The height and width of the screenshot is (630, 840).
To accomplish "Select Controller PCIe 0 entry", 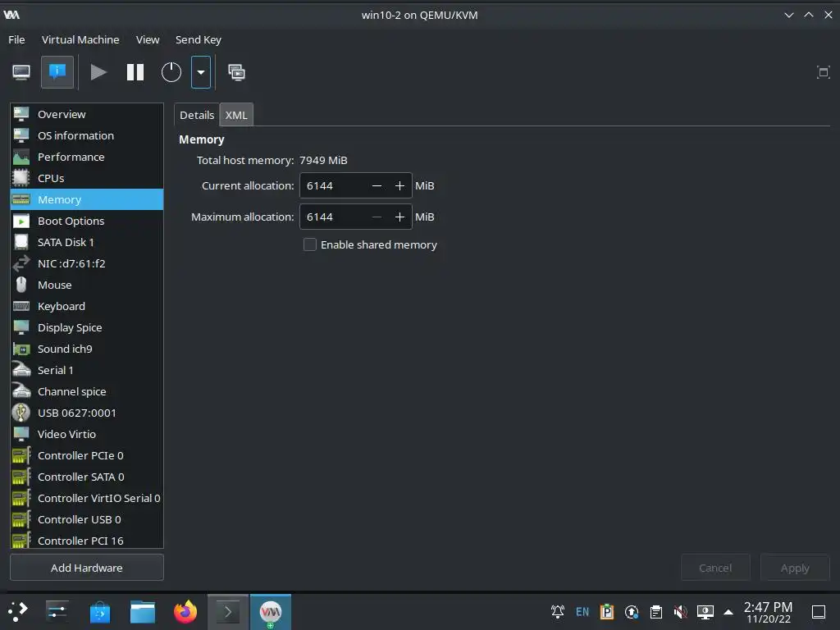I will pyautogui.click(x=87, y=455).
